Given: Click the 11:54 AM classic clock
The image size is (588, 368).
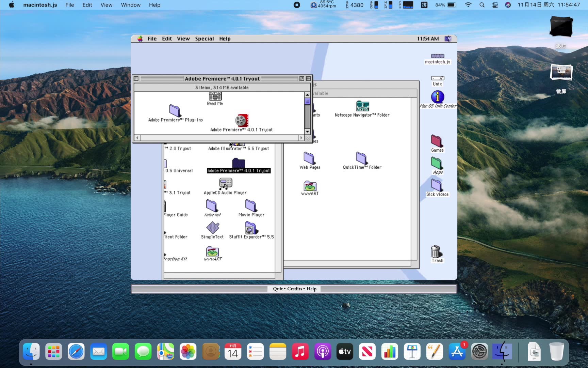Looking at the screenshot, I should click(428, 39).
